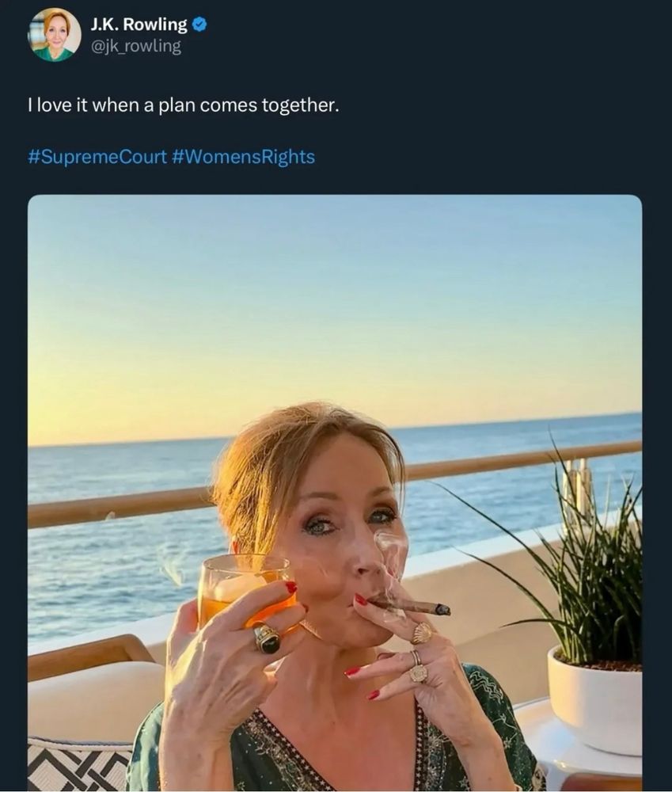
Task: Visit the @jk_rowling handle link
Action: (x=135, y=47)
